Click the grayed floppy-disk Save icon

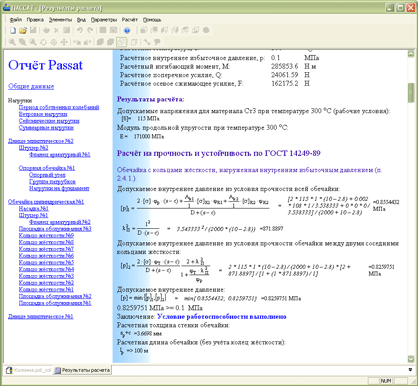point(33,30)
